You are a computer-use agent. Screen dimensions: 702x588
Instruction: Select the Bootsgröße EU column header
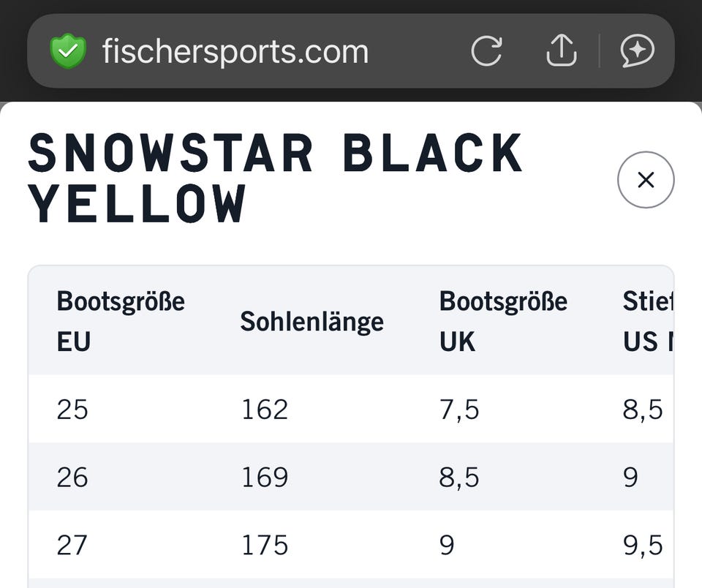pos(121,321)
